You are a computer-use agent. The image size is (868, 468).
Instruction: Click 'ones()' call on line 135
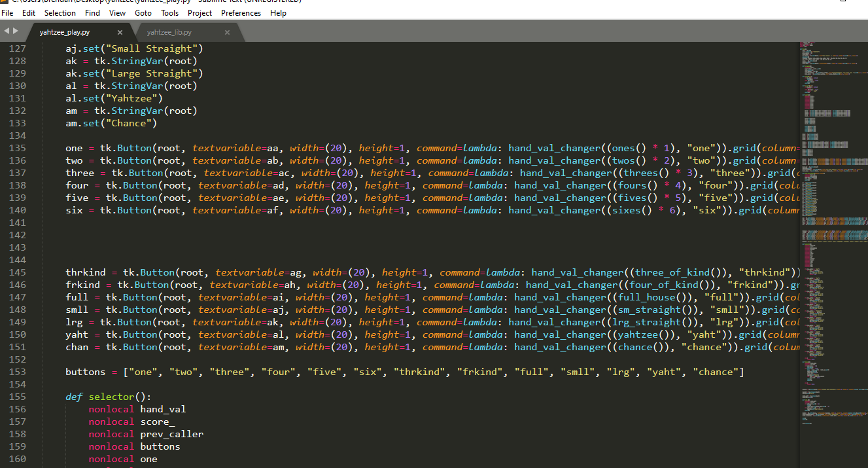[x=629, y=148]
